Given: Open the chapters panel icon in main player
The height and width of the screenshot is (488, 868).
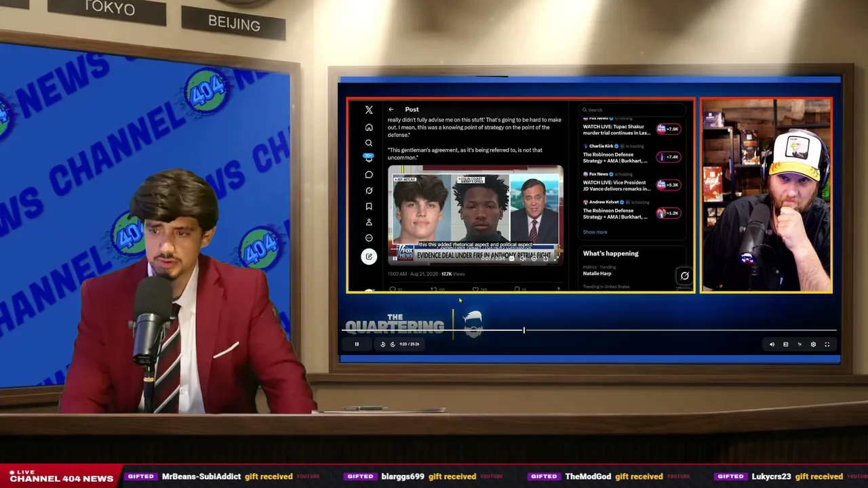Looking at the screenshot, I should click(785, 344).
